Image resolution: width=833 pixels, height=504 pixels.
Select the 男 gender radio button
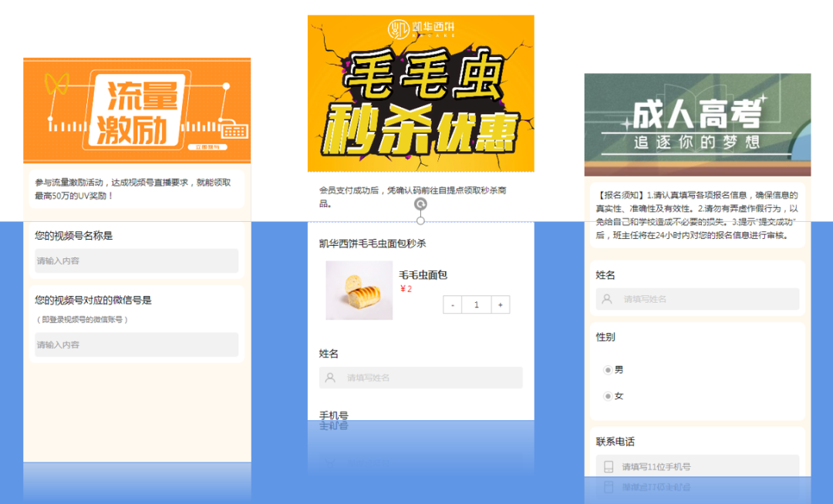pyautogui.click(x=609, y=369)
